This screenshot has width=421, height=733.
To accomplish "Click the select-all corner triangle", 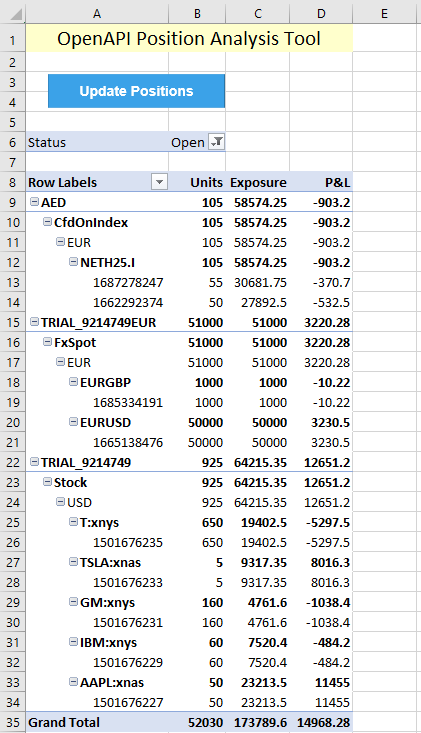I will point(16,14).
